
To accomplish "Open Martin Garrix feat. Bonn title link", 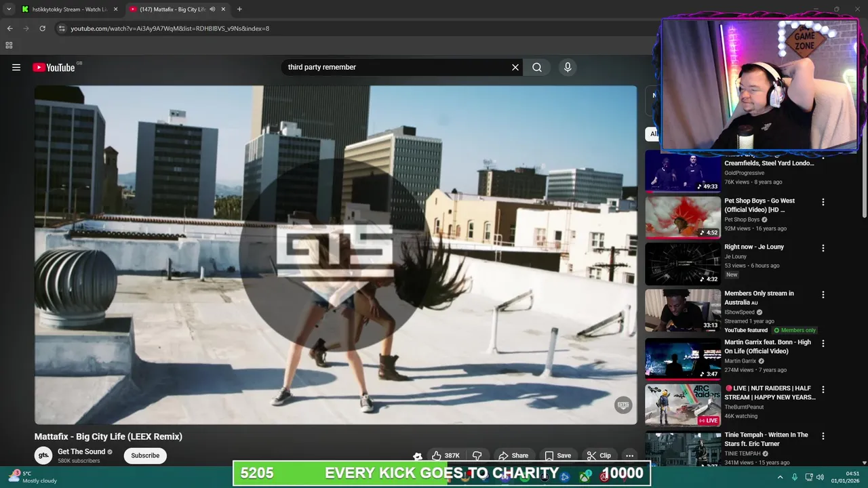I will [x=768, y=346].
